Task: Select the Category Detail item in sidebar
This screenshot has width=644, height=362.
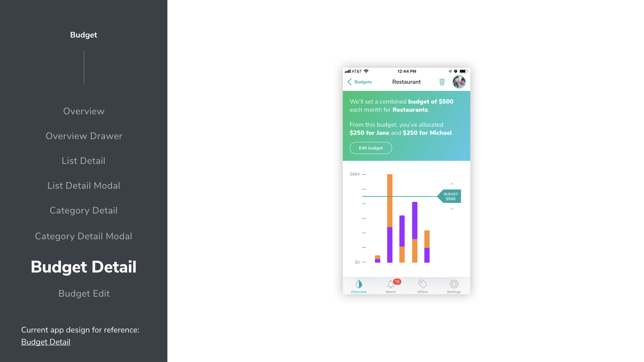Action: pyautogui.click(x=84, y=210)
